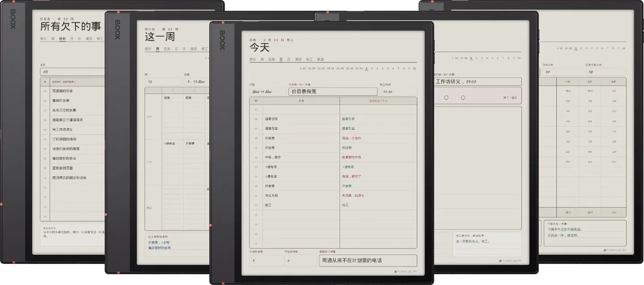The height and width of the screenshot is (285, 644).
Task: Open 月 tab on the 今天 tablet
Action: (x=288, y=59)
